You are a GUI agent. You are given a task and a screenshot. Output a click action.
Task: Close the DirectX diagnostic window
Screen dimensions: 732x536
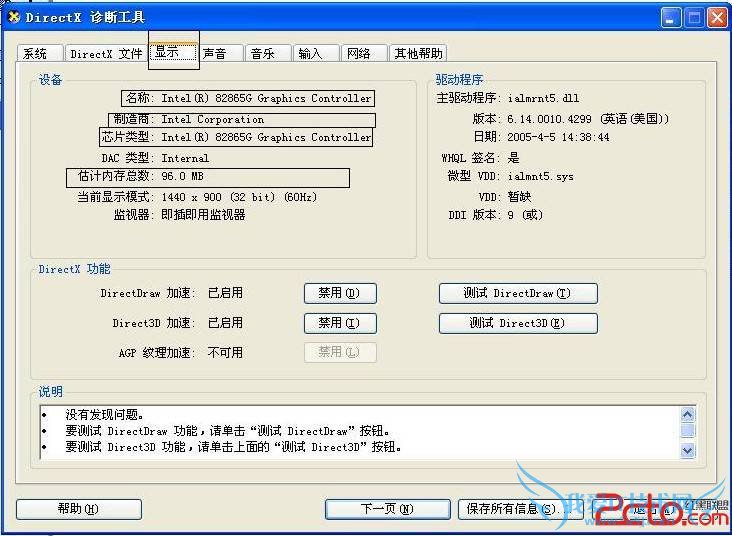click(716, 18)
